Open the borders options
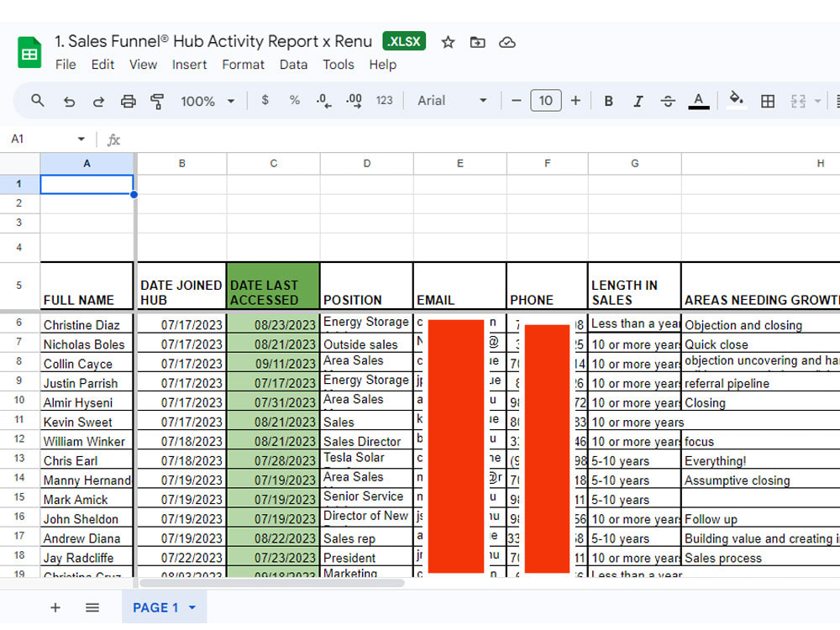840x630 pixels. click(768, 101)
